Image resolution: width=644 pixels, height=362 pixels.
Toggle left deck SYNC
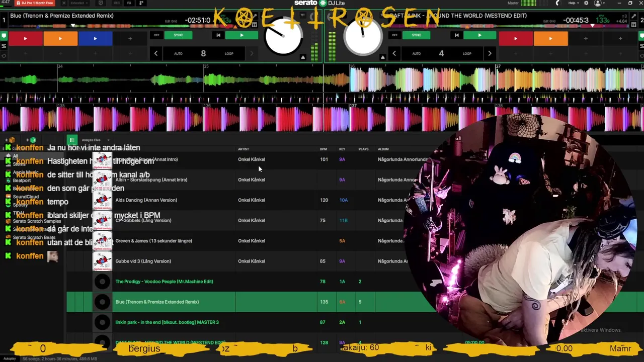178,35
